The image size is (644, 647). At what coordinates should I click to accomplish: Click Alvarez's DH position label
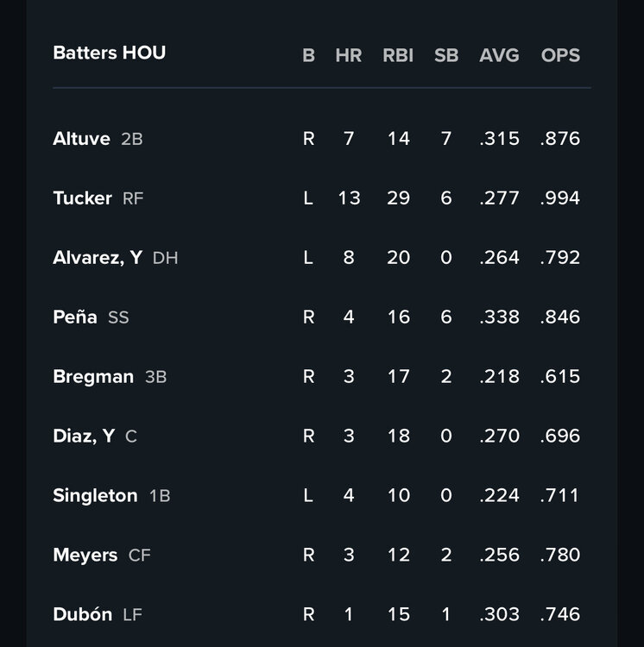(165, 258)
